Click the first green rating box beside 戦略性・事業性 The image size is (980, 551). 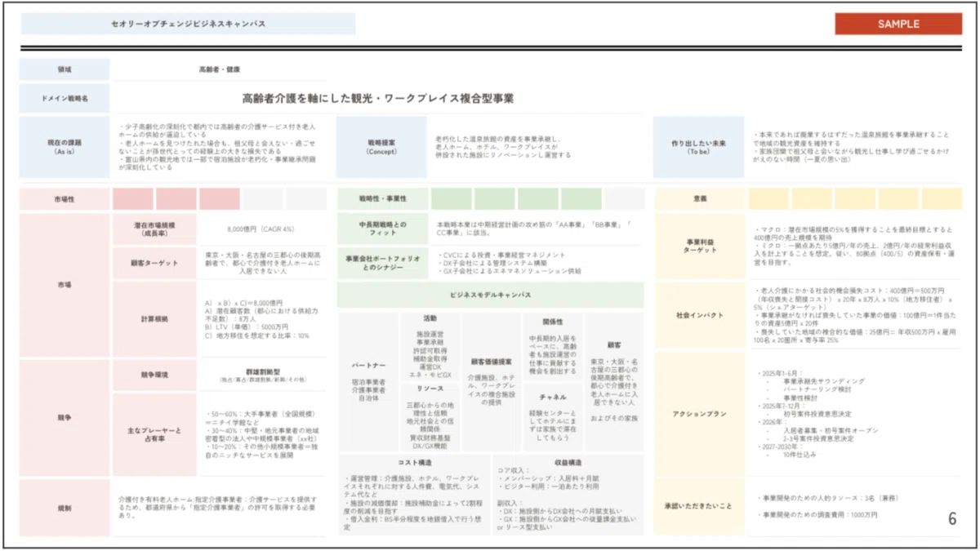tap(451, 198)
